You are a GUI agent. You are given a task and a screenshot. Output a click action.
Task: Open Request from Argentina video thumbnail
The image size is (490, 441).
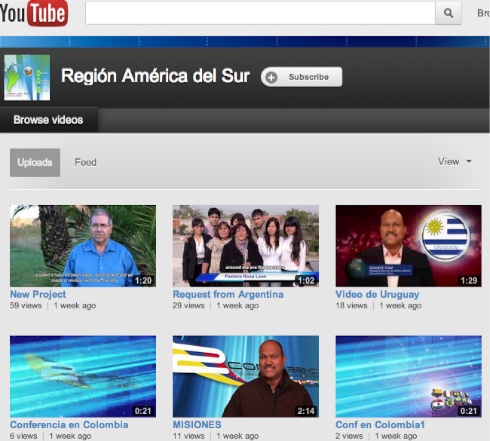(x=246, y=246)
